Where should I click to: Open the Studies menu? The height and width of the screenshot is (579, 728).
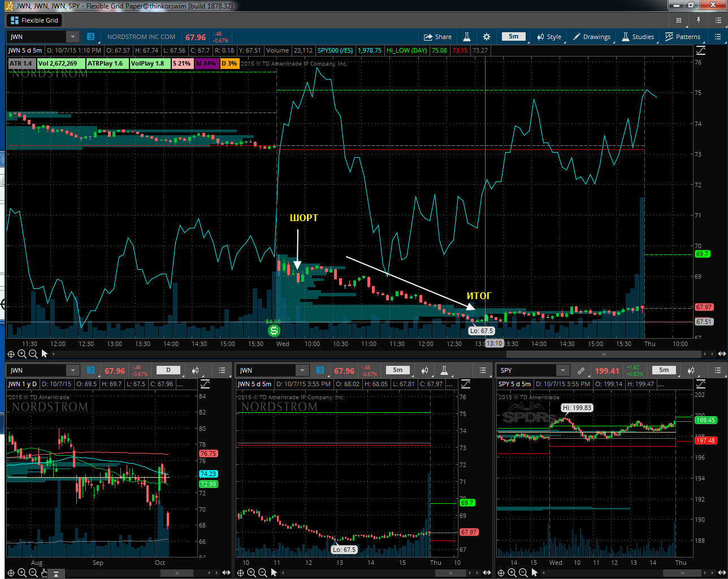click(x=638, y=37)
